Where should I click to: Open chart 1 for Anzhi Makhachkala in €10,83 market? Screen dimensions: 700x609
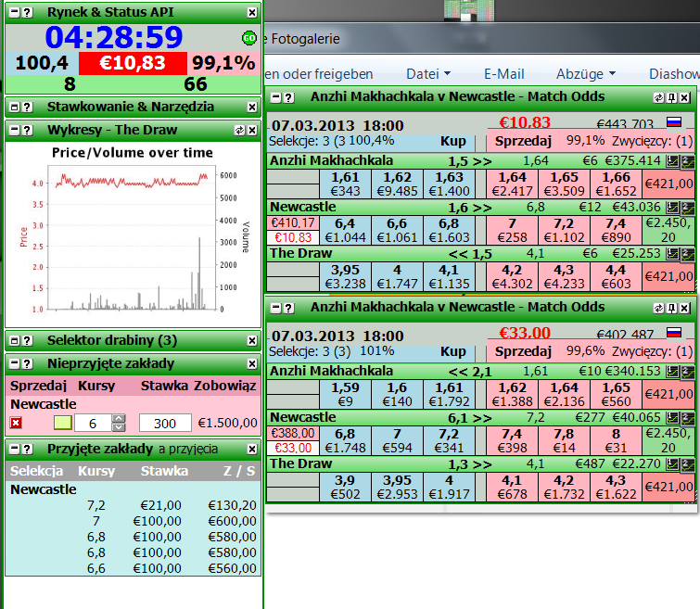point(672,161)
